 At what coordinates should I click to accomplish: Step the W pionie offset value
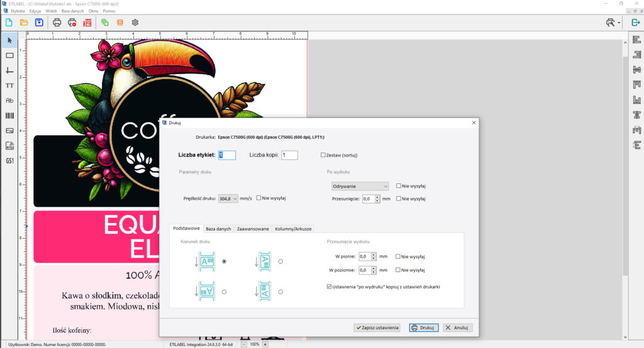pos(374,256)
